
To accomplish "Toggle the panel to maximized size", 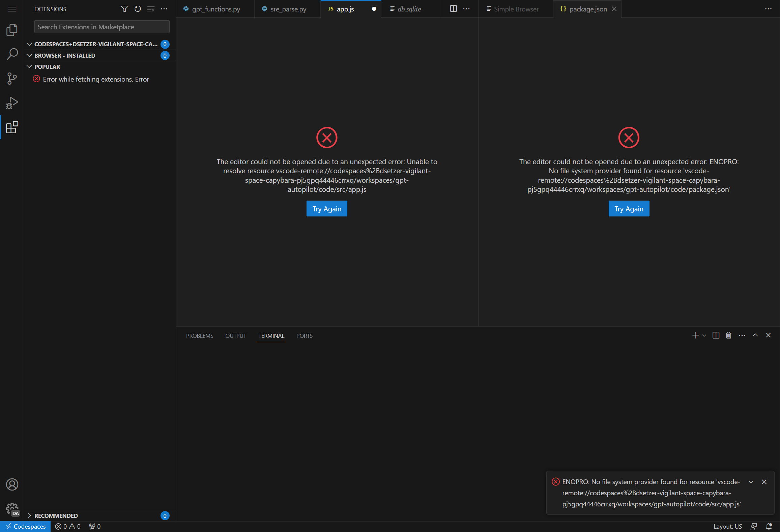I will tap(755, 335).
